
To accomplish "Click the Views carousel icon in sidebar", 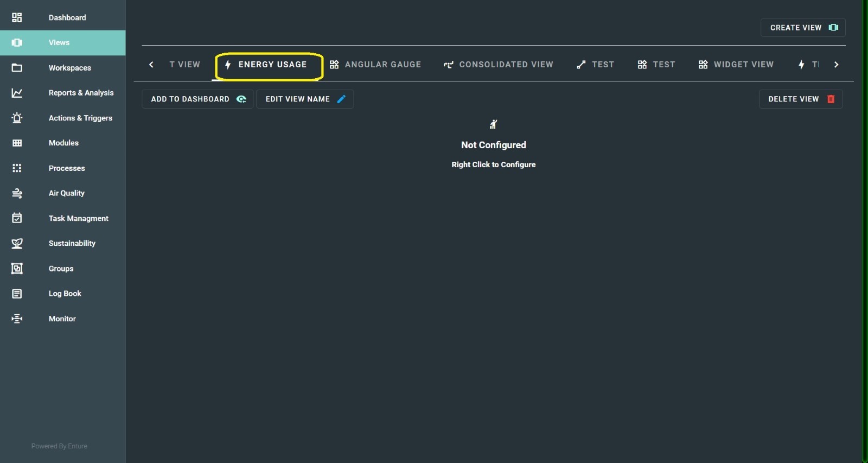I will pos(17,42).
